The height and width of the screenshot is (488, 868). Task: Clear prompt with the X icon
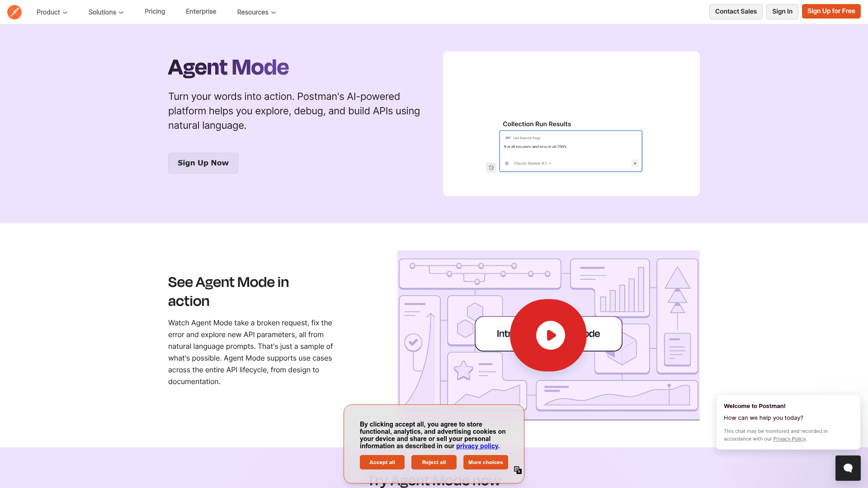coord(635,164)
